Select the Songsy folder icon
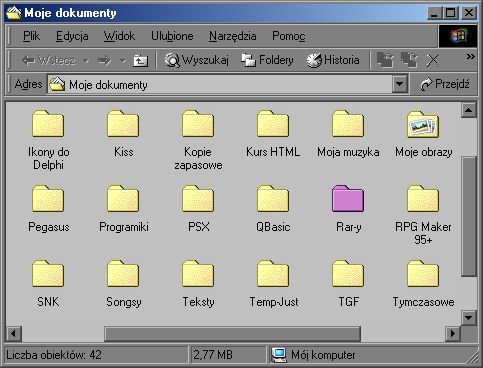Image resolution: width=483 pixels, height=368 pixels. coord(123,274)
